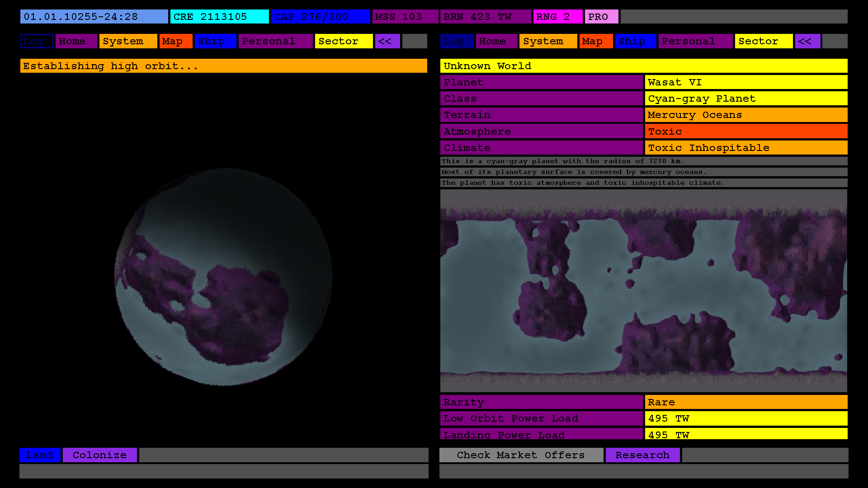Image resolution: width=868 pixels, height=488 pixels.
Task: Select Map tab in the left panel
Action: click(175, 41)
